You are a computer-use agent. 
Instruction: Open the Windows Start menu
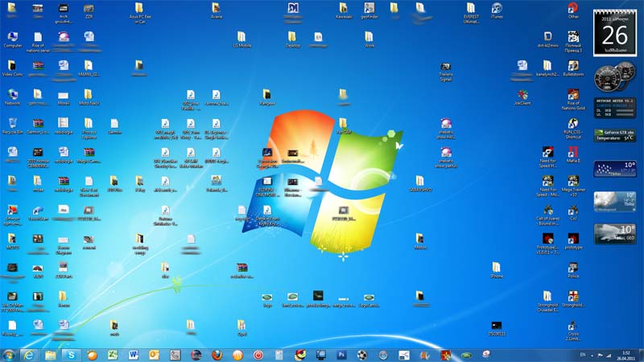pyautogui.click(x=9, y=355)
